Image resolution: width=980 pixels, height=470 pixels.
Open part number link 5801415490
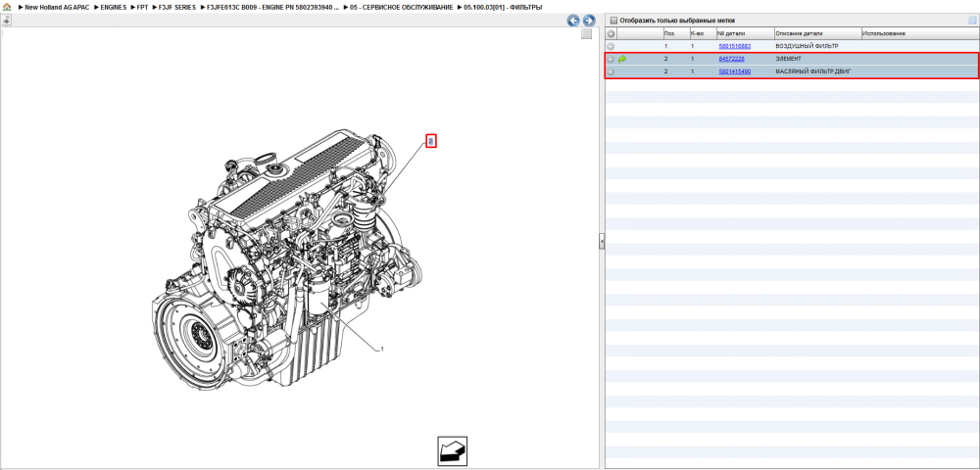(735, 71)
